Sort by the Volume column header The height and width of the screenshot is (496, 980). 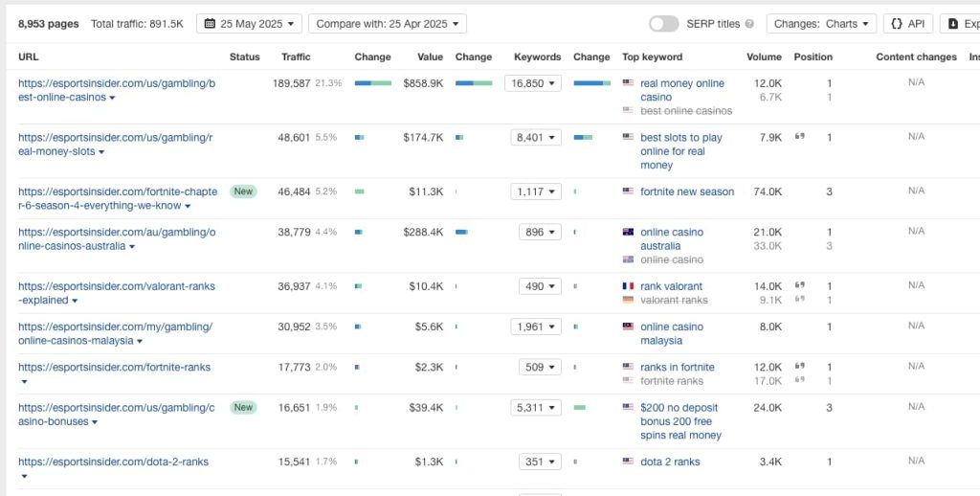click(x=764, y=56)
